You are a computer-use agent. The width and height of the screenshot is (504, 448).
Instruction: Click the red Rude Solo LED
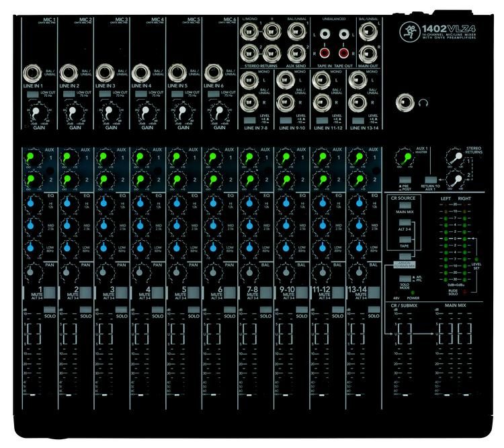[x=464, y=292]
